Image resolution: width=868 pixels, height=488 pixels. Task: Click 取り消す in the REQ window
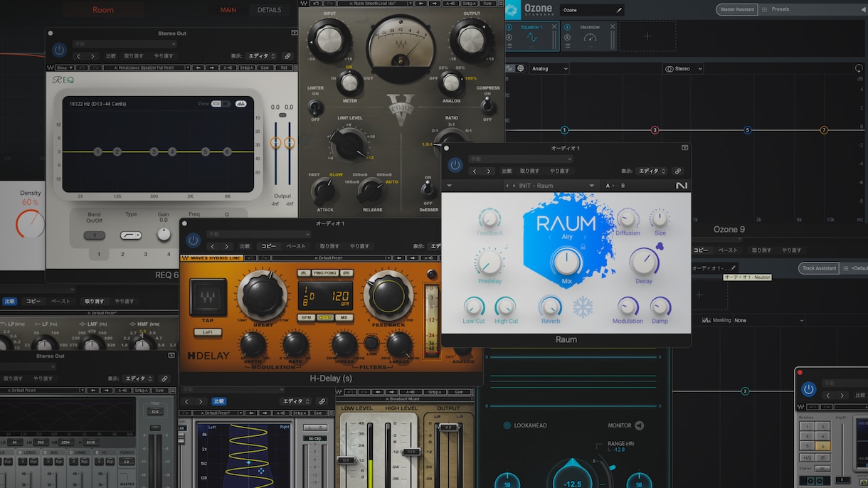[x=133, y=55]
